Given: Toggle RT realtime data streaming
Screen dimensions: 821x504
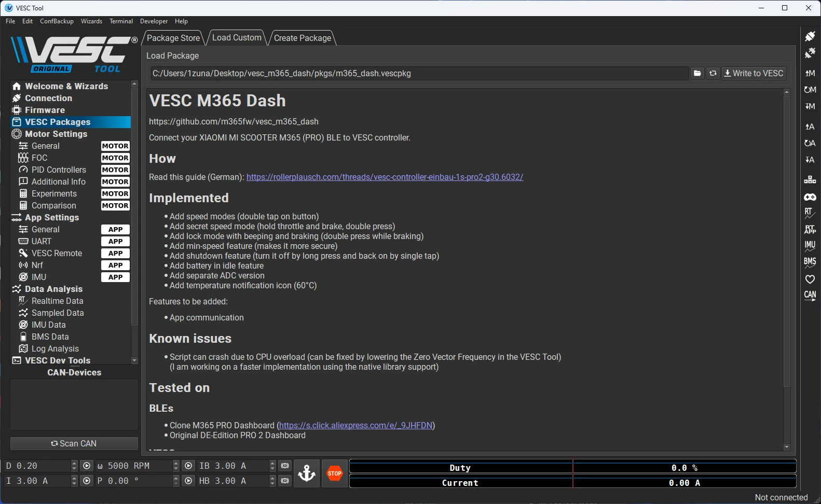Looking at the screenshot, I should [x=810, y=213].
